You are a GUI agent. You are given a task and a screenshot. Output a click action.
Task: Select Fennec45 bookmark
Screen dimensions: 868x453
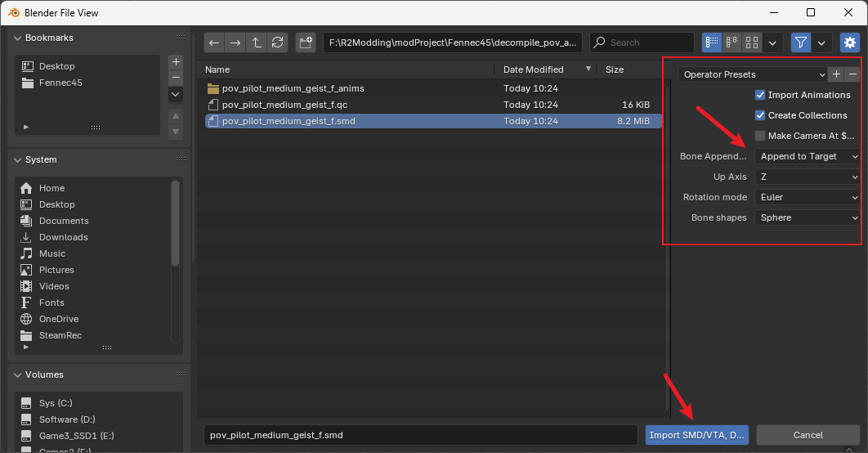pos(60,83)
